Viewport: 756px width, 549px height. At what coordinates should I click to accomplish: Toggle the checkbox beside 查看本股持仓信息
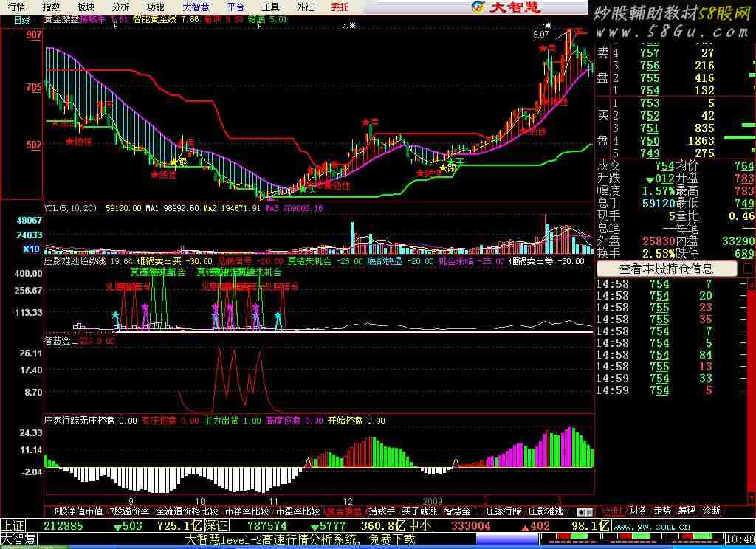point(748,269)
